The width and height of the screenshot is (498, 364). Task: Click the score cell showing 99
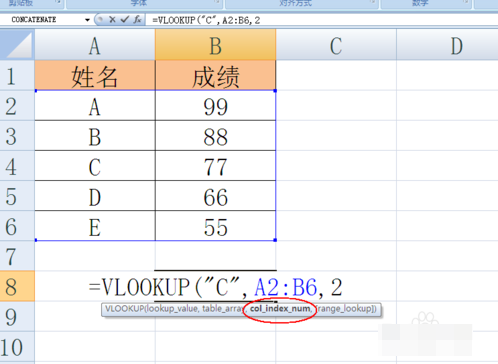[216, 105]
